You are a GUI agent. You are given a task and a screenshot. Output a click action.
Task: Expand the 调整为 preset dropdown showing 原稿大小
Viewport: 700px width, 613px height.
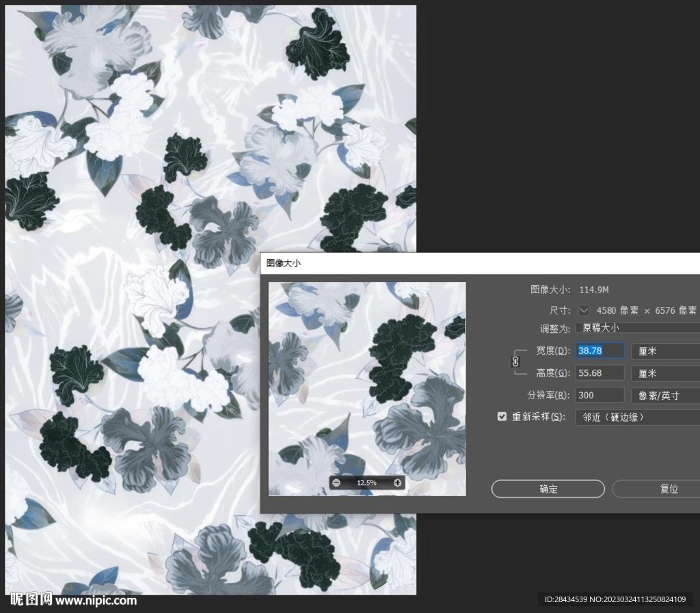pos(637,328)
